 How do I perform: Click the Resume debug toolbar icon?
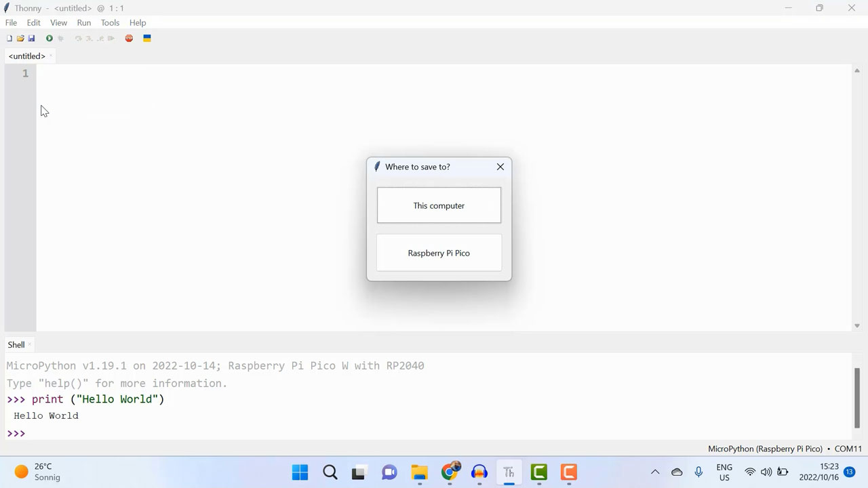(111, 39)
